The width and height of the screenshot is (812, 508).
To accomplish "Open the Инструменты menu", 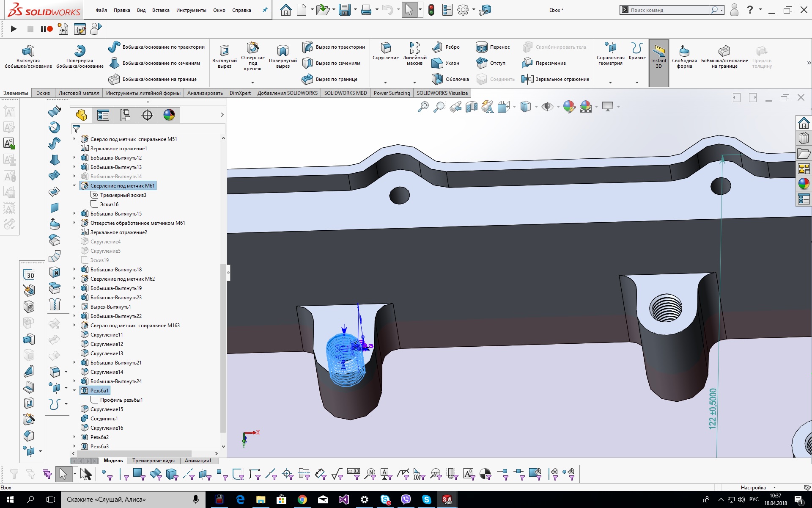I will (x=191, y=10).
